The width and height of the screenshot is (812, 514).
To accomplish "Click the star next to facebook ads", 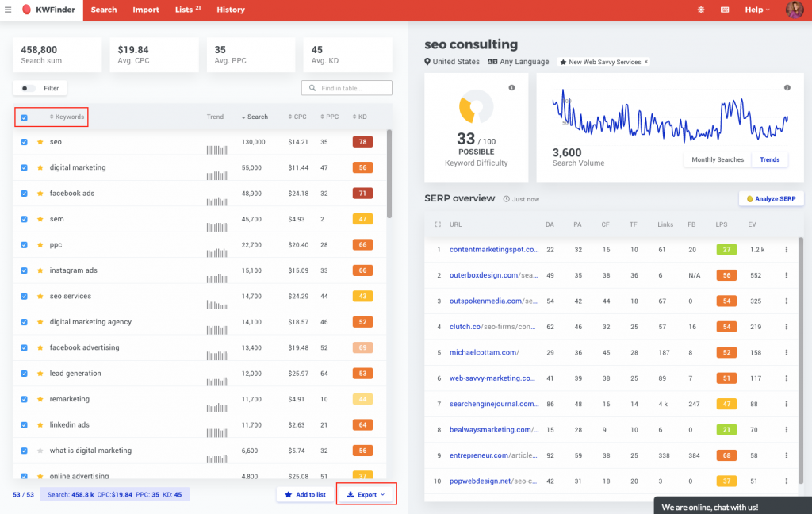I will (x=40, y=194).
